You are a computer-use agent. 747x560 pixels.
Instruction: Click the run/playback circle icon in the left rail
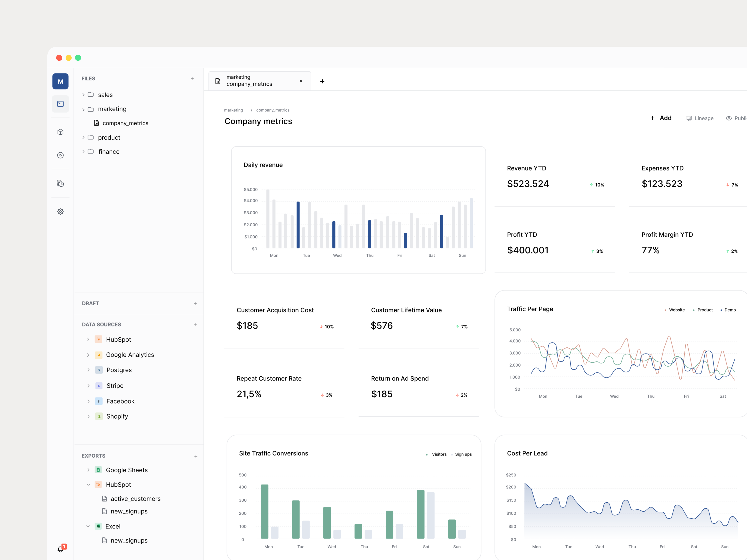pyautogui.click(x=60, y=155)
